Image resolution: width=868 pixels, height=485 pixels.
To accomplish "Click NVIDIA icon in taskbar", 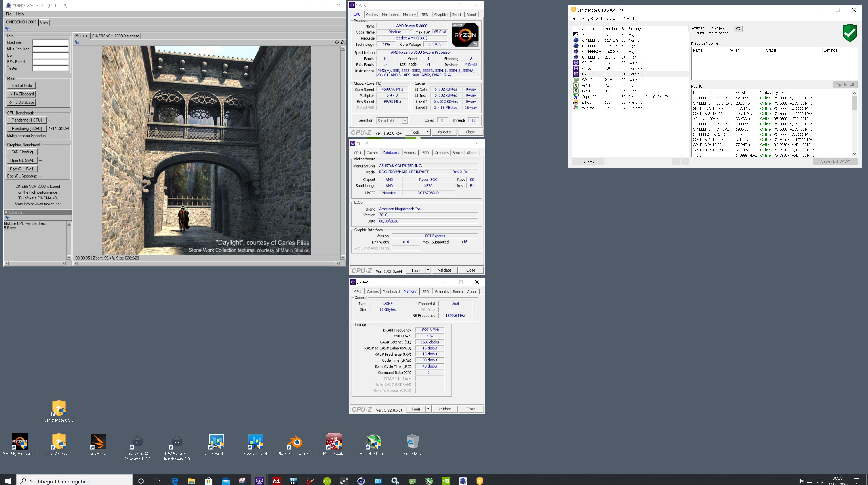I will [x=446, y=481].
